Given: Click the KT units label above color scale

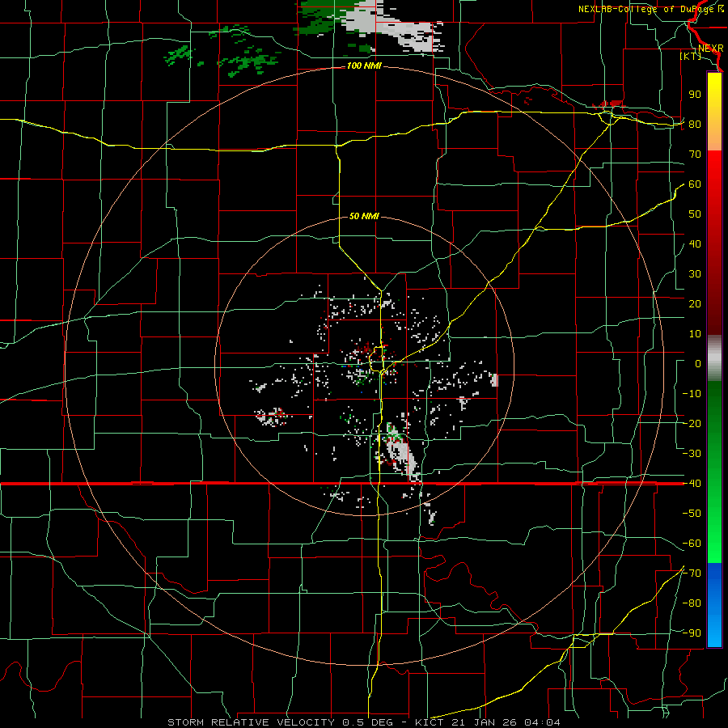Looking at the screenshot, I should click(x=691, y=56).
